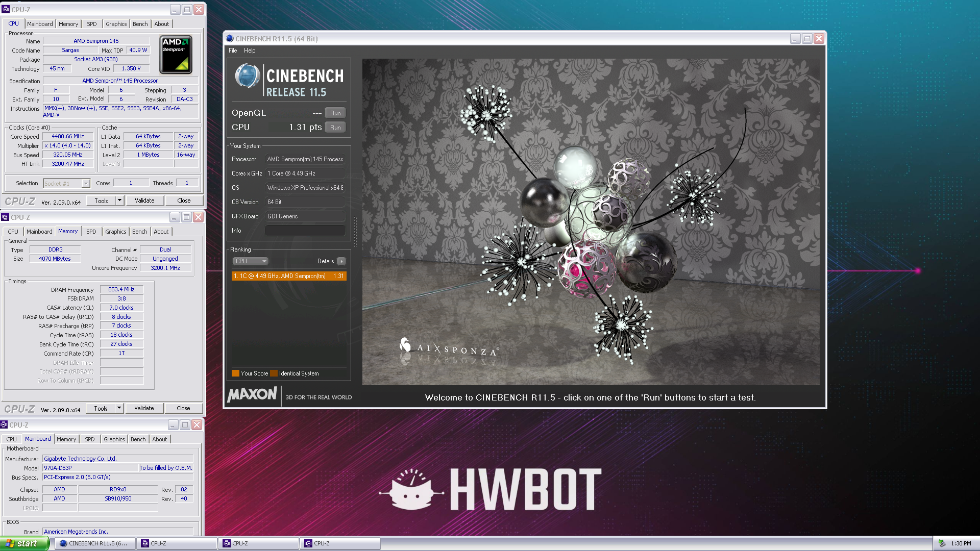
Task: Click the MAXON logo in Cinebench
Action: tap(252, 395)
